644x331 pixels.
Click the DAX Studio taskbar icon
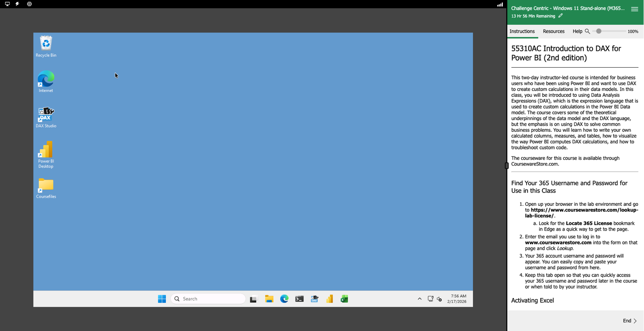(x=314, y=299)
